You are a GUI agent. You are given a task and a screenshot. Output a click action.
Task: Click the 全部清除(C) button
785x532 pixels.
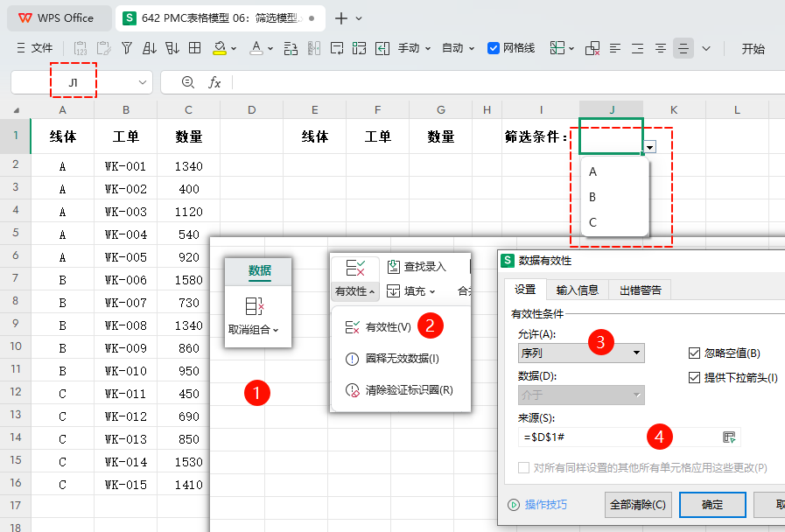[638, 505]
